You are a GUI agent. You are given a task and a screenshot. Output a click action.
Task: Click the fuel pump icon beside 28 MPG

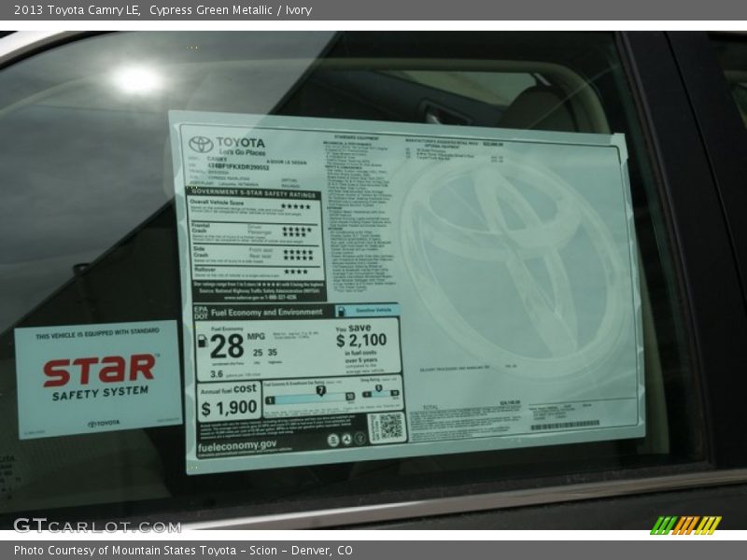(203, 342)
